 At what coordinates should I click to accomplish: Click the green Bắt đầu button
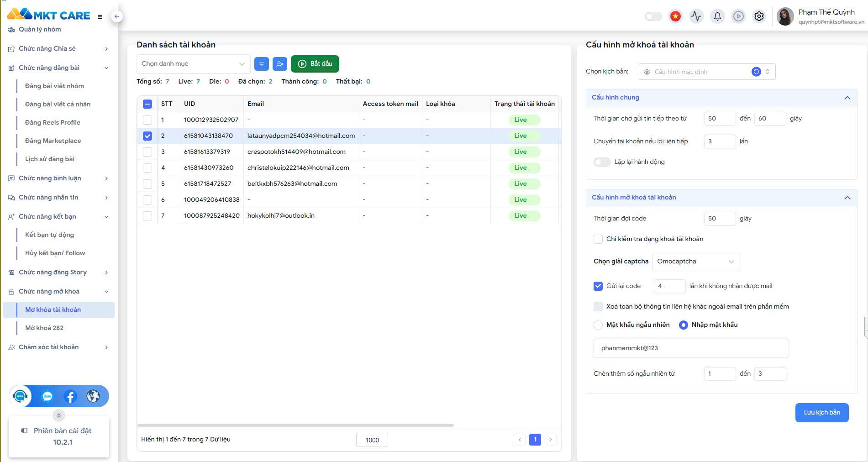[x=315, y=64]
